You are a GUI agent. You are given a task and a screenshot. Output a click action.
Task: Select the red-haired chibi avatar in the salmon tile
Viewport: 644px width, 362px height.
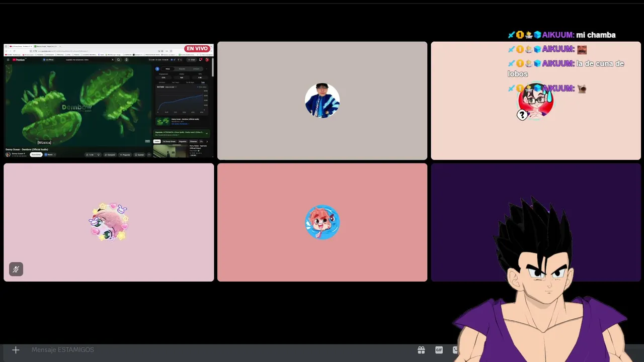point(323,222)
